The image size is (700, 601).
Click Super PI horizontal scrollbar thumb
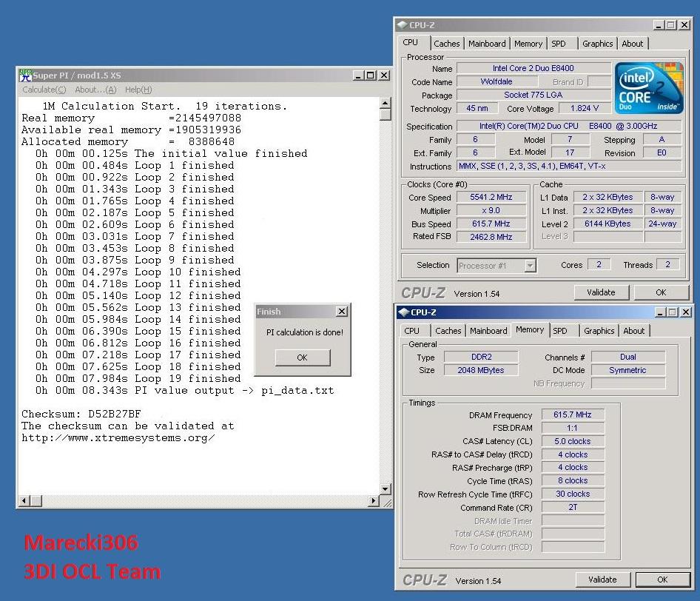click(x=36, y=501)
